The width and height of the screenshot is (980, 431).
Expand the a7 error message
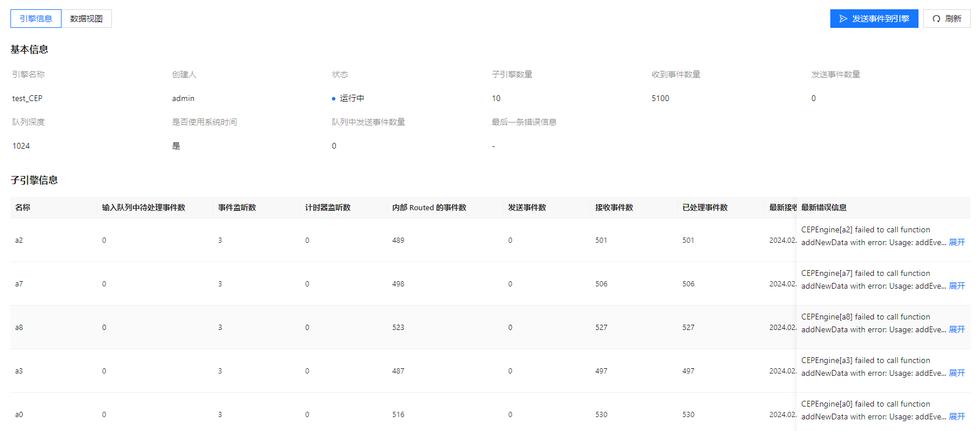pos(957,286)
